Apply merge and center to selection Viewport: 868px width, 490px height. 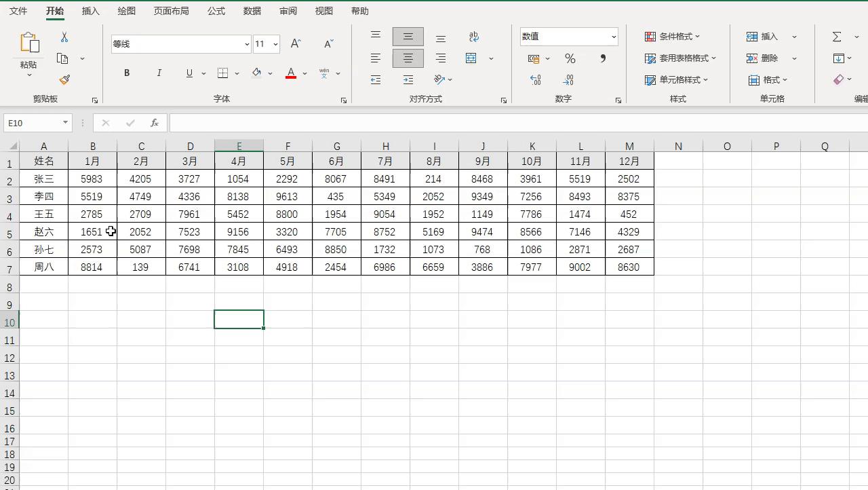(471, 58)
